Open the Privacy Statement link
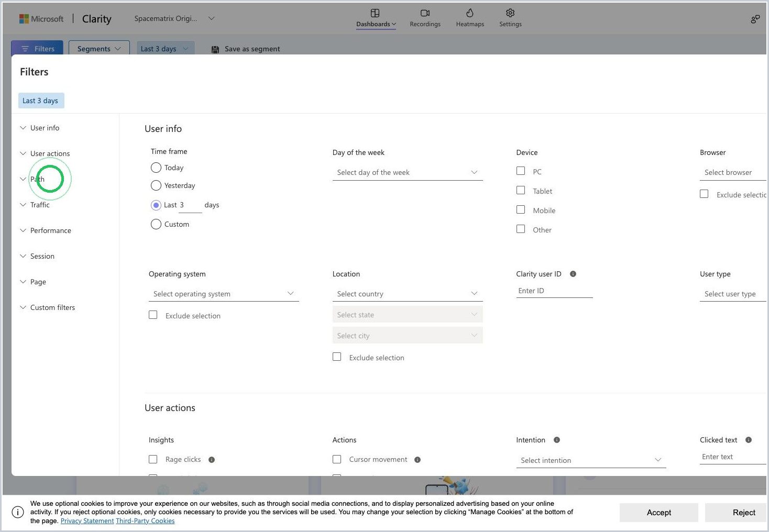The image size is (769, 532). click(x=87, y=521)
